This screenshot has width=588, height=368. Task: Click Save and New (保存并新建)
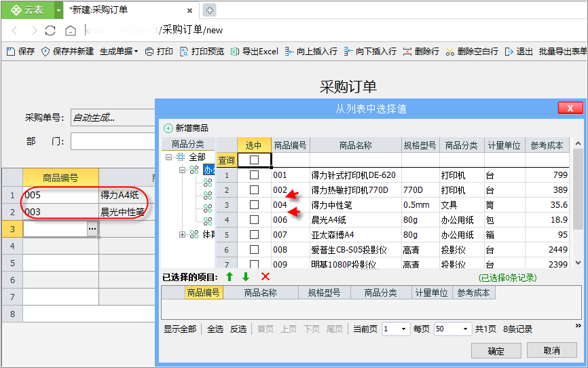67,52
